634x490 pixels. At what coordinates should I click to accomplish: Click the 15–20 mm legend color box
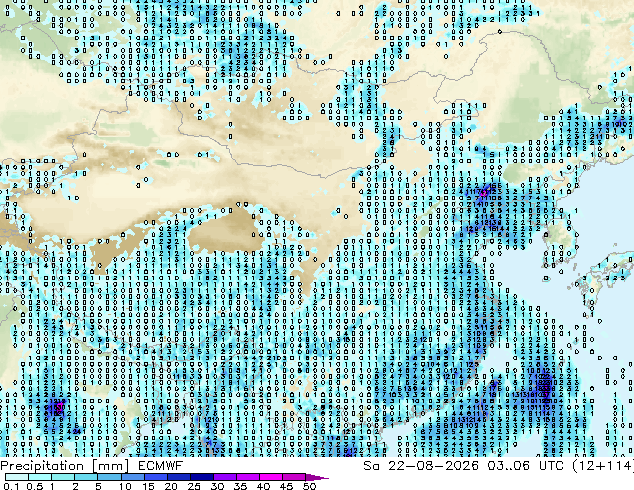156,477
